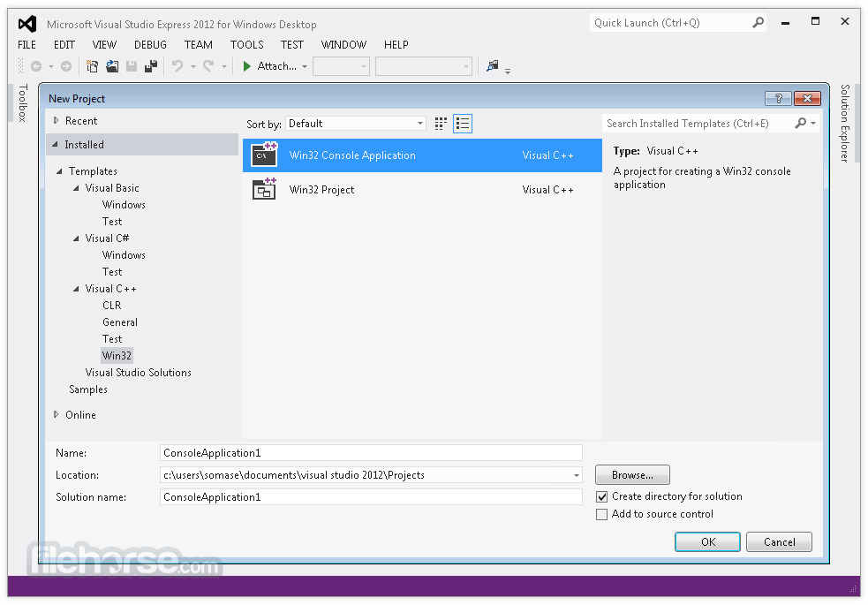Open the first empty toolbar combo box
The width and height of the screenshot is (868, 605).
pyautogui.click(x=341, y=67)
